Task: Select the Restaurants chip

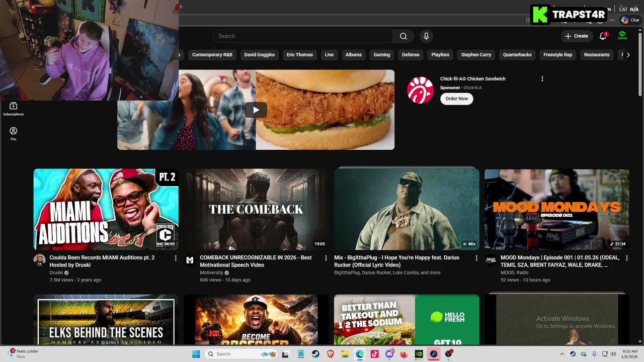Action: tap(597, 55)
